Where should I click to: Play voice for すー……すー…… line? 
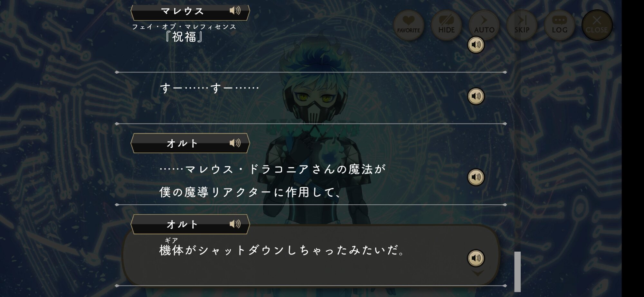tap(476, 96)
